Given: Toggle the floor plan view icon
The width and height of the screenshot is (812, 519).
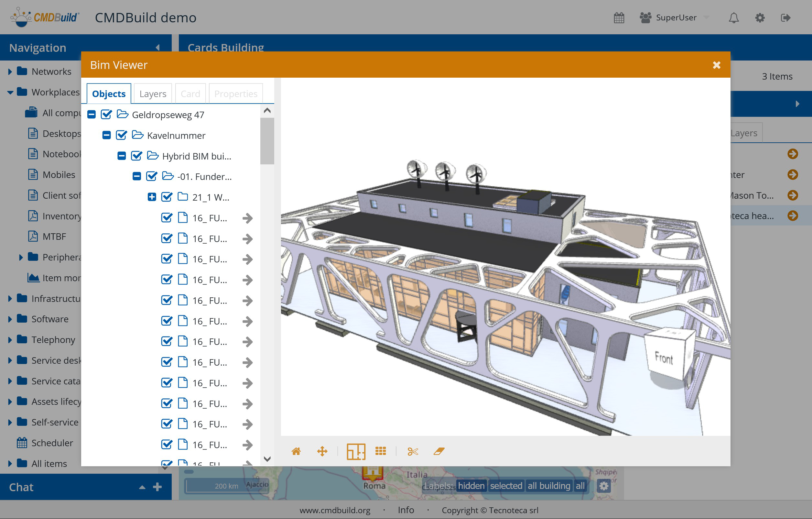Looking at the screenshot, I should [356, 451].
